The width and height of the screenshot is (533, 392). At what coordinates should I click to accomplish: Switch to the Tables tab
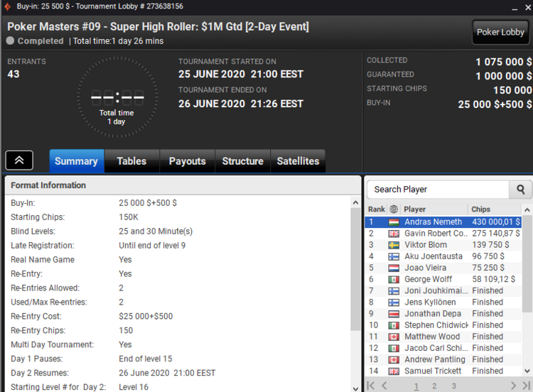click(131, 161)
